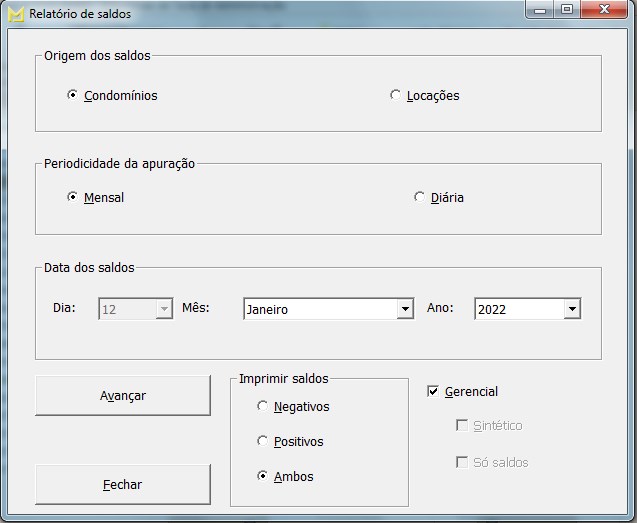Switch periodicity to Diária
Screen dimensions: 637x523
pos(419,198)
